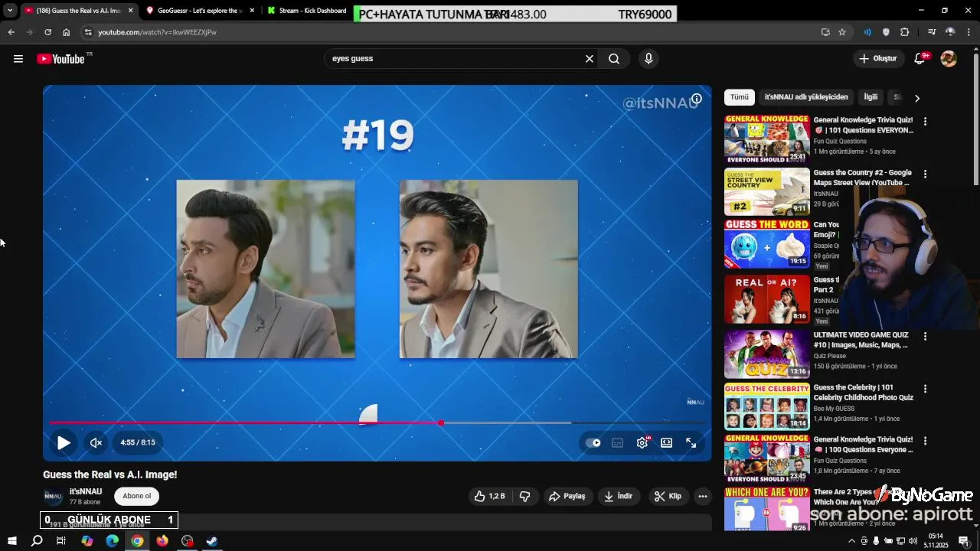980x551 pixels.
Task: Open Ultimate Video Game Quiz #10 thumbnail
Action: (766, 354)
